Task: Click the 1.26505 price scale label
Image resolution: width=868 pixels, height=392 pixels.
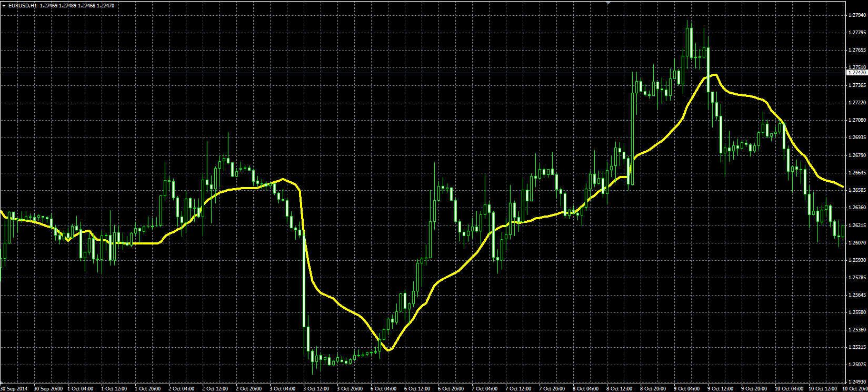Action: (x=857, y=190)
